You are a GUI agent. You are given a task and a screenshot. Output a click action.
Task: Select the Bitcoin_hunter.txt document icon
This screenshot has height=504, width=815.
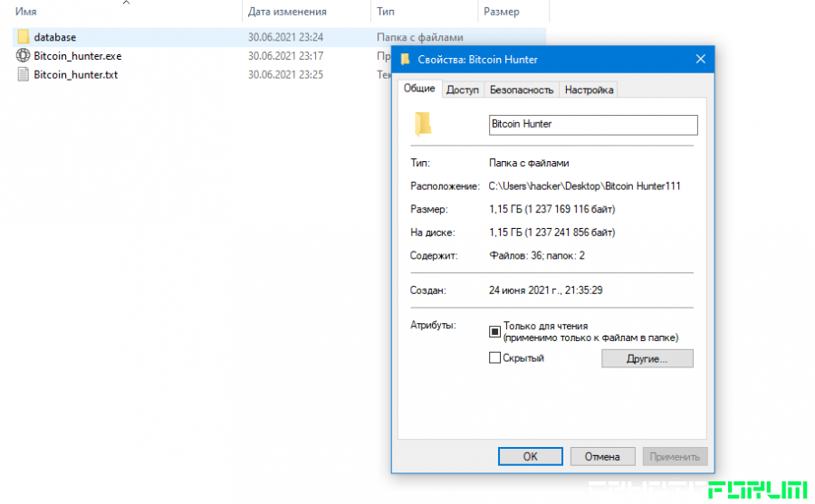click(24, 74)
